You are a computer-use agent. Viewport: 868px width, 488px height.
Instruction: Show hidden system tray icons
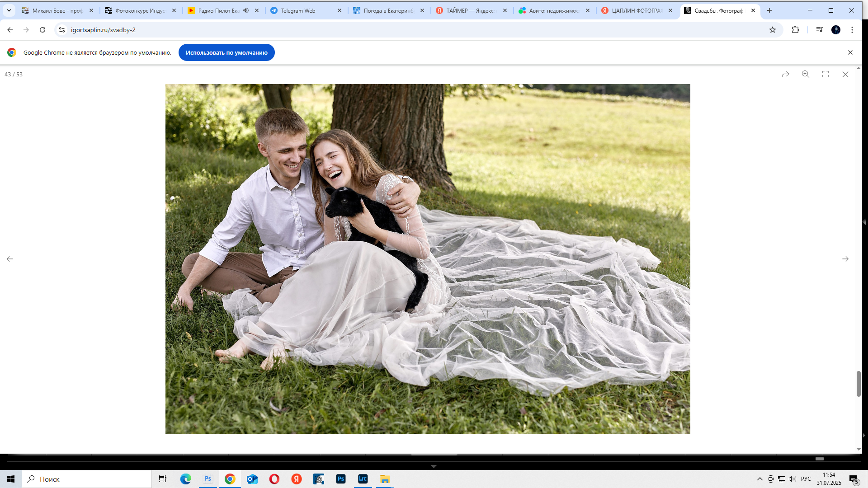(x=760, y=479)
